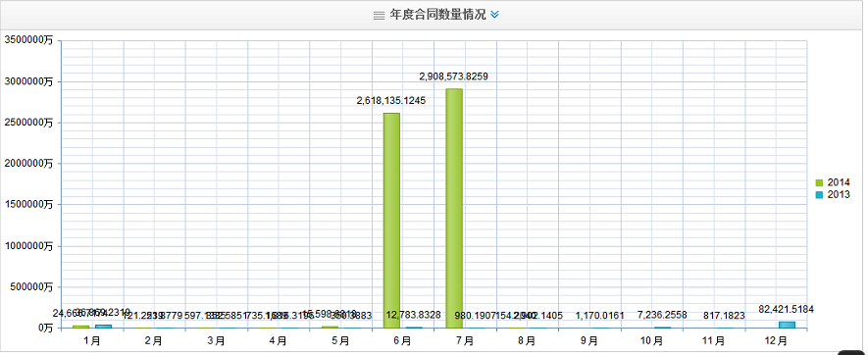The image size is (868, 355).
Task: Click the list icon beside 年度合同数量情况
Action: tap(380, 16)
